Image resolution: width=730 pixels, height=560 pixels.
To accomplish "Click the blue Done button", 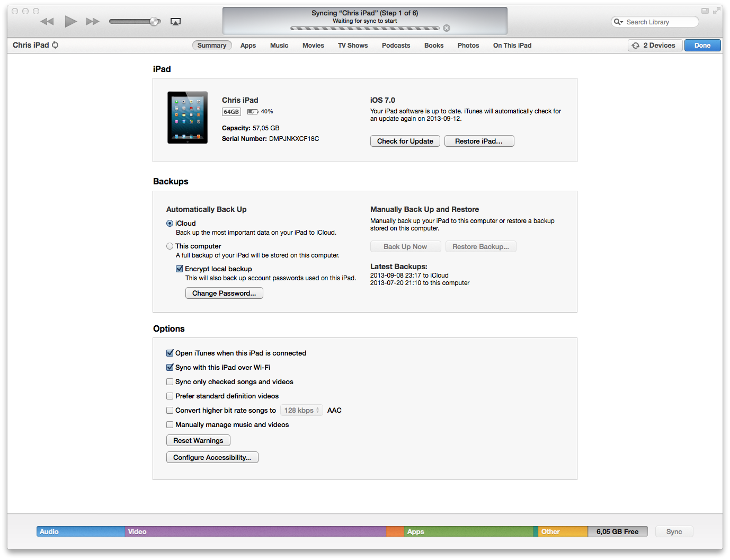I will point(702,46).
